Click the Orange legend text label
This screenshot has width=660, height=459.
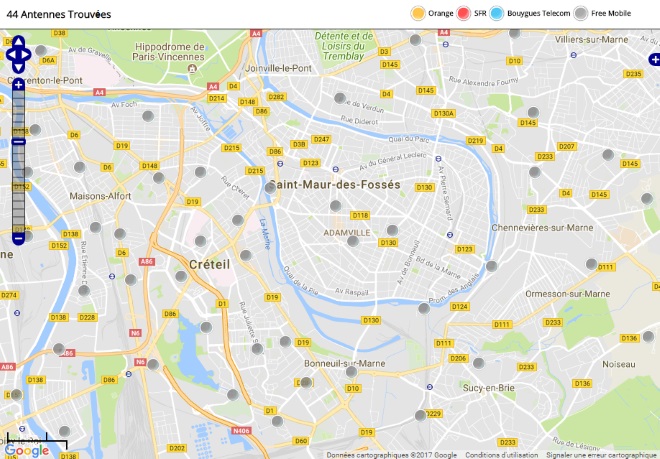[x=441, y=13]
